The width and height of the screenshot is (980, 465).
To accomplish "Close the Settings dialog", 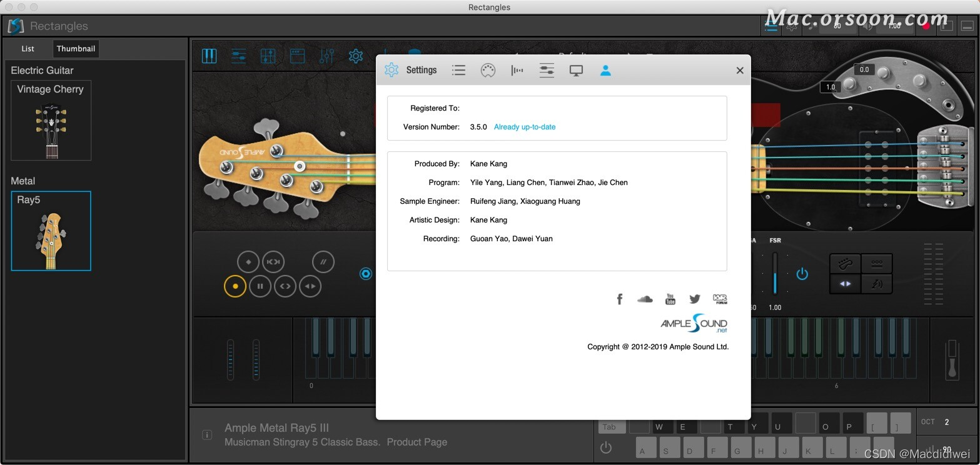I will (740, 71).
